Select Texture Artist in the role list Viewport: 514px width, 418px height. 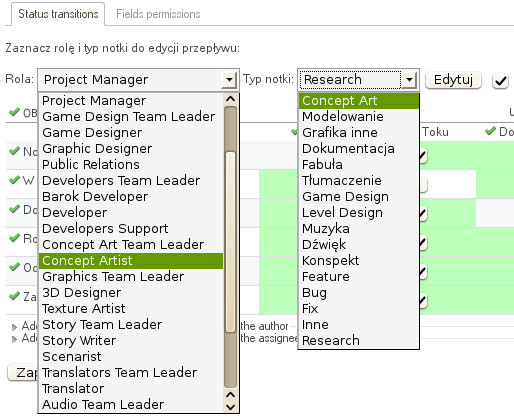(131, 309)
